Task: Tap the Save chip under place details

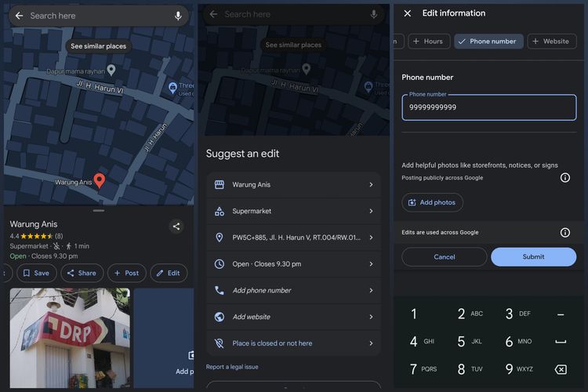Action: 36,273
